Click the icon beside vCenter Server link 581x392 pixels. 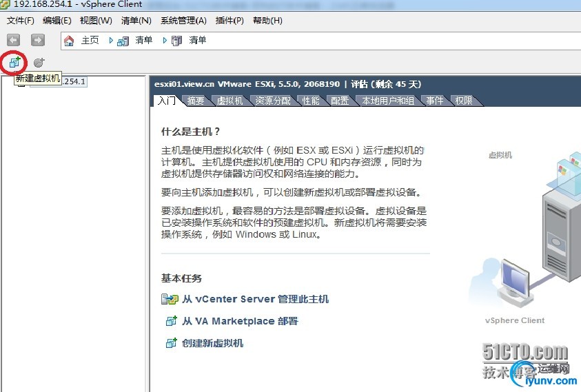(170, 299)
